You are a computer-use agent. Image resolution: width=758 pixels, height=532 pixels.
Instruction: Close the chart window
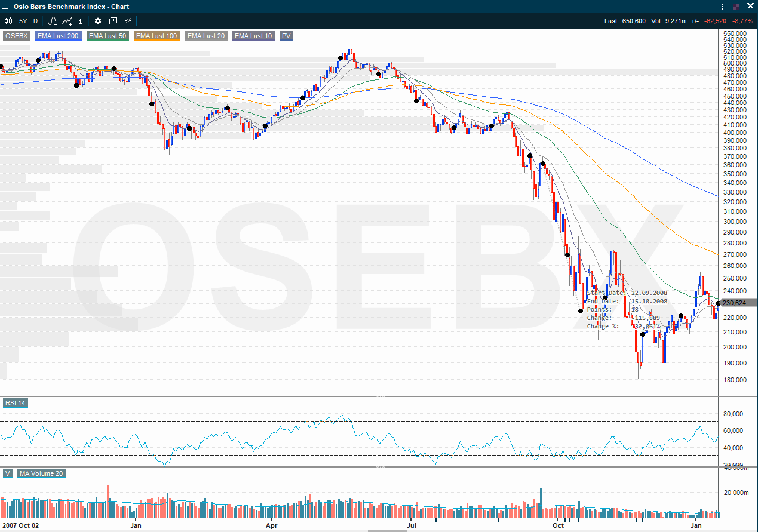pos(750,6)
